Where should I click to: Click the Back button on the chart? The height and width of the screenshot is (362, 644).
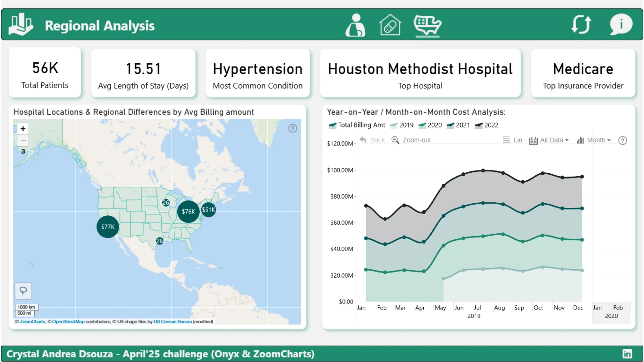tap(372, 140)
